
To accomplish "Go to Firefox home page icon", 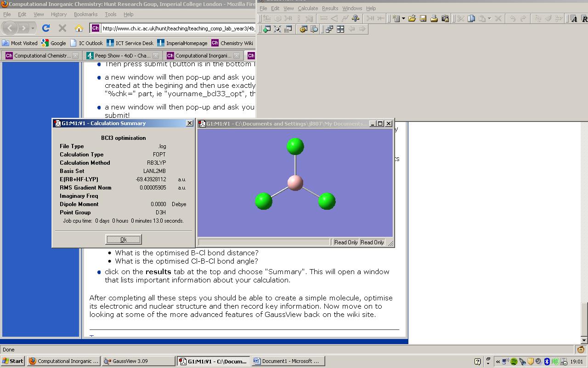I will point(79,29).
